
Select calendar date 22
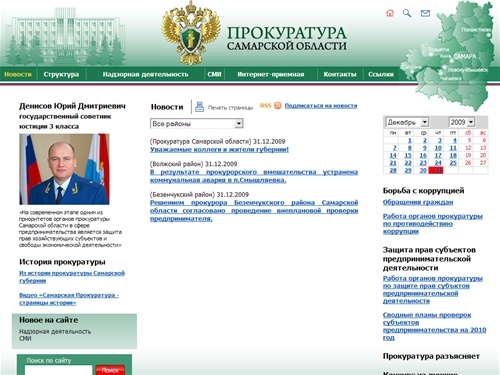(x=408, y=163)
